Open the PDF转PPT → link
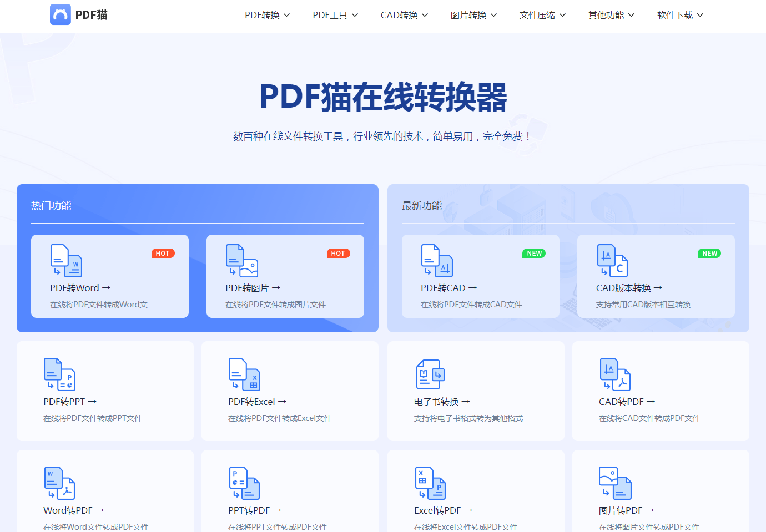The width and height of the screenshot is (766, 532). [x=70, y=402]
